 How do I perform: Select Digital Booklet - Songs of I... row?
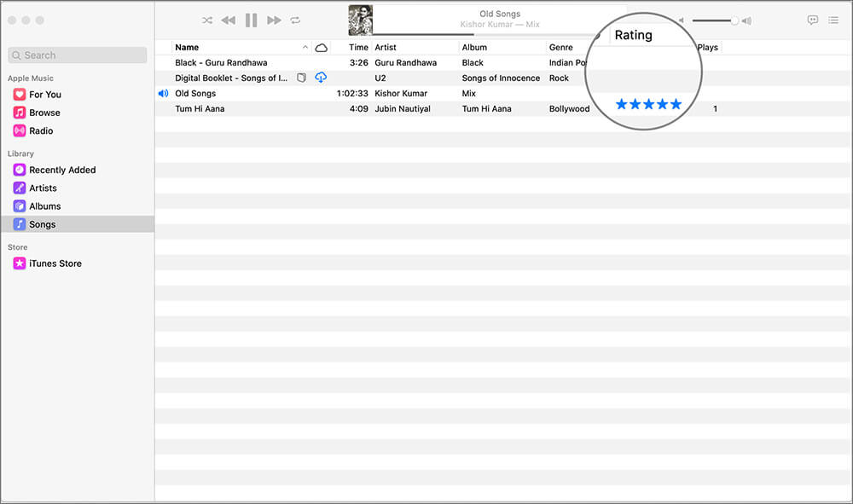click(231, 78)
